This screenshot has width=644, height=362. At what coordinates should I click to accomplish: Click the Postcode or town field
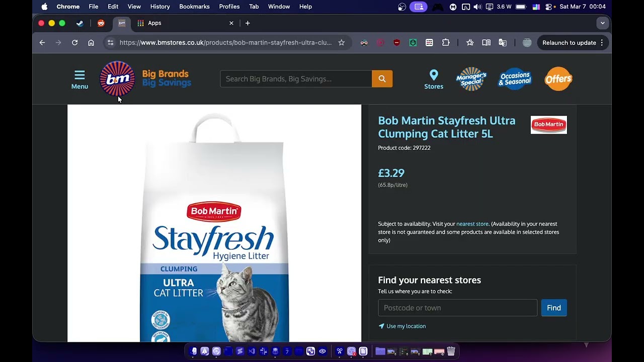(458, 308)
